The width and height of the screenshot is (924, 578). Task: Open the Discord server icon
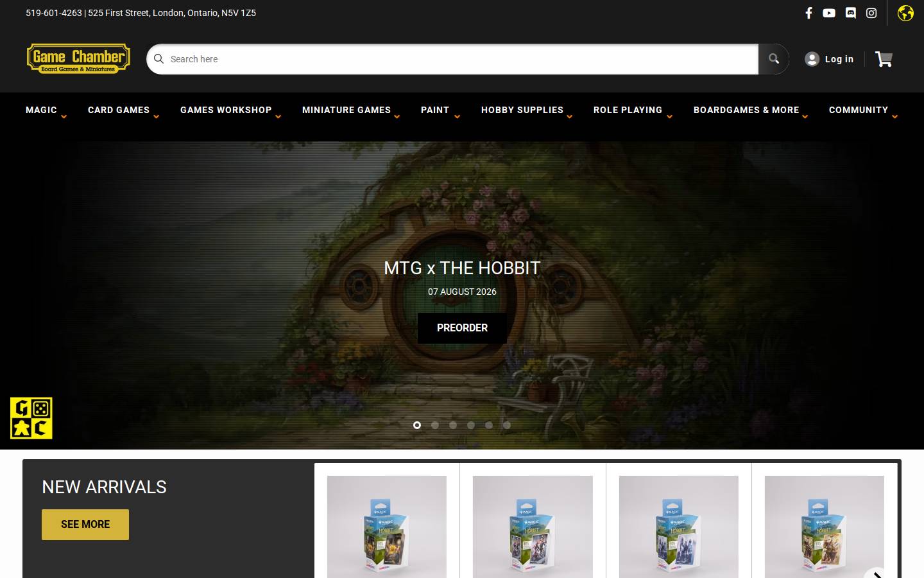pos(851,13)
